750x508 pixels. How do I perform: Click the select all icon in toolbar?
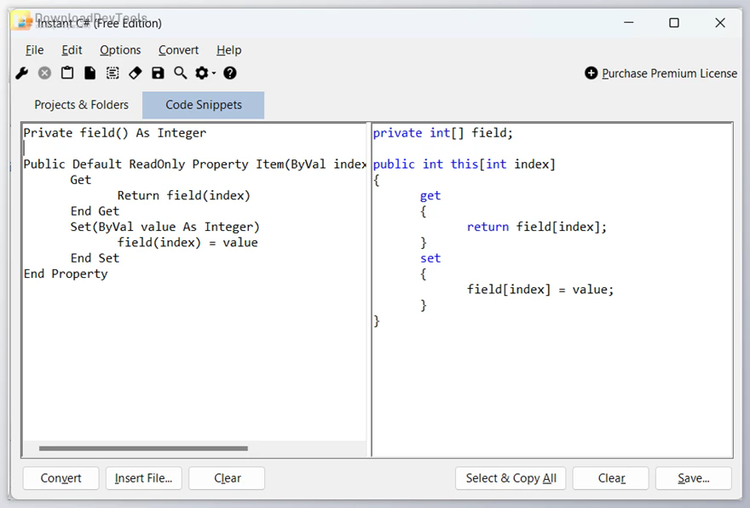point(112,73)
